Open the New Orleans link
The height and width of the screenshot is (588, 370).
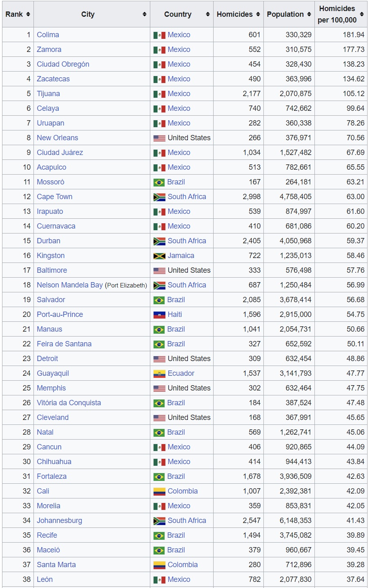coord(57,138)
